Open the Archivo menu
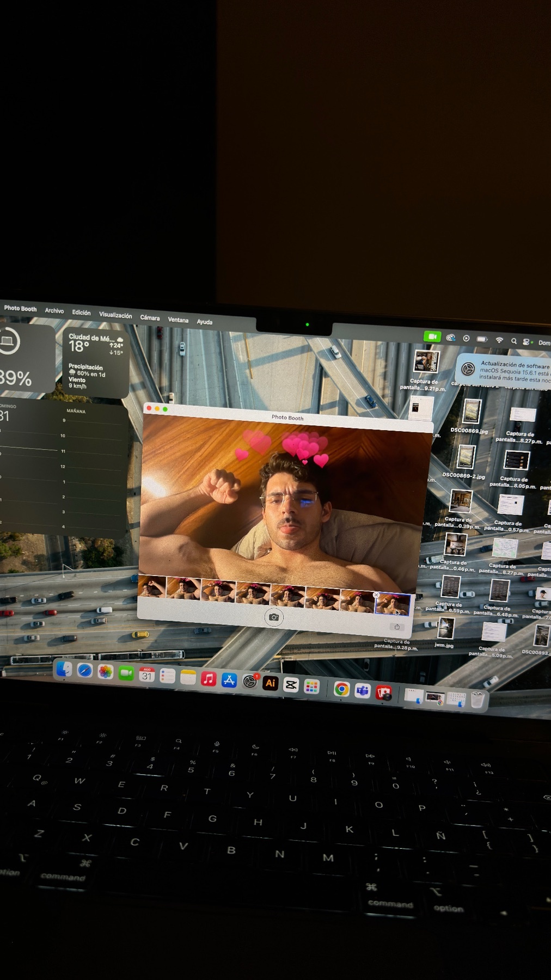This screenshot has width=551, height=980. pos(54,310)
